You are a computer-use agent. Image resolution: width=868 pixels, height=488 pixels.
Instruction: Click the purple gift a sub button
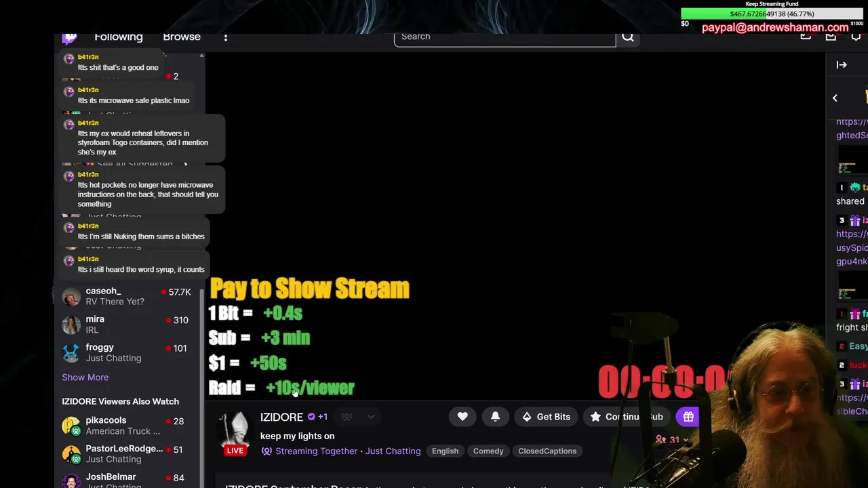coord(688,417)
